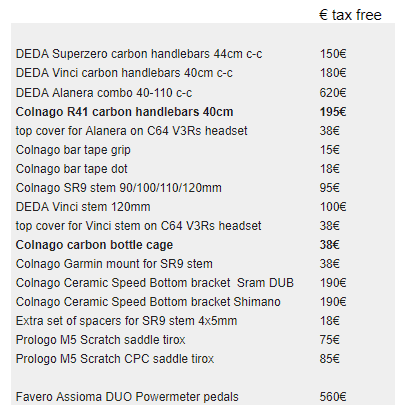Select Favero Assioma DUO Powermeter pedals
Image resolution: width=395 pixels, height=413 pixels.
(127, 397)
